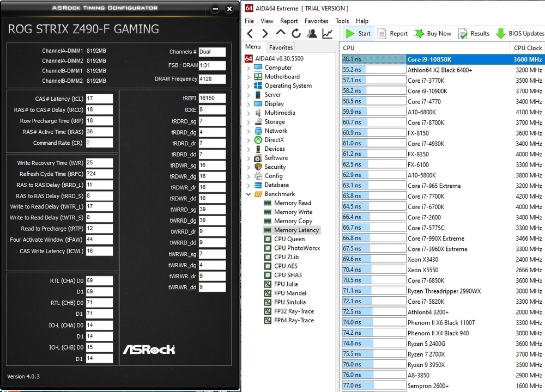Click the CPU column header
Screen dimensions: 545x392
point(425,48)
